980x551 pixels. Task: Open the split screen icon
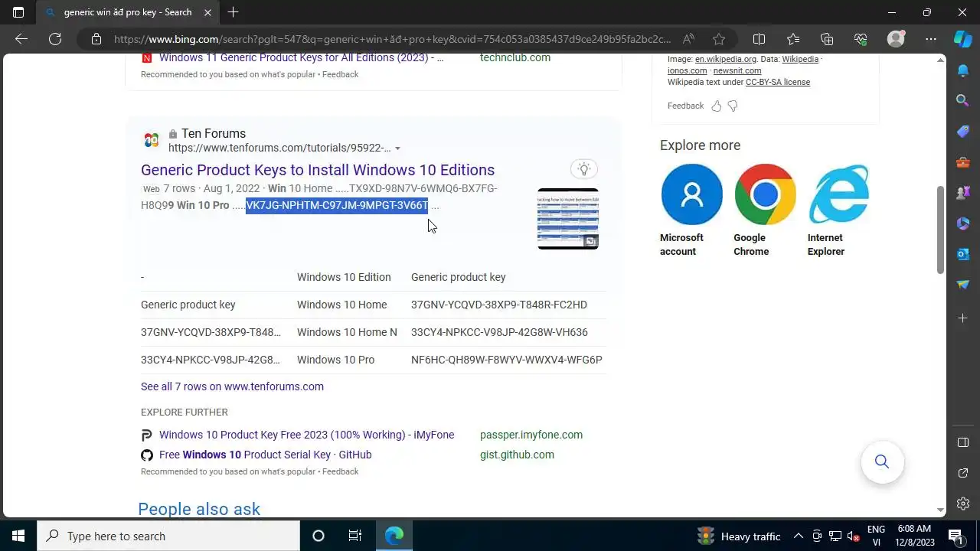pyautogui.click(x=759, y=39)
